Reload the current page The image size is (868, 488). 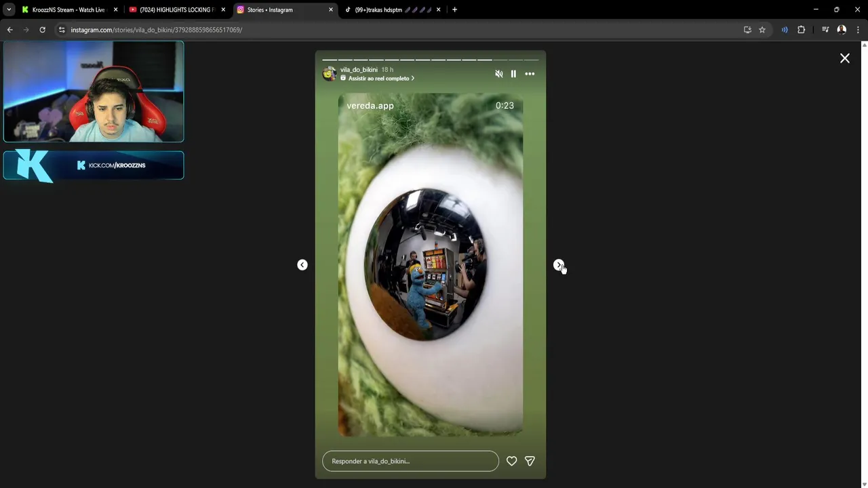click(42, 30)
